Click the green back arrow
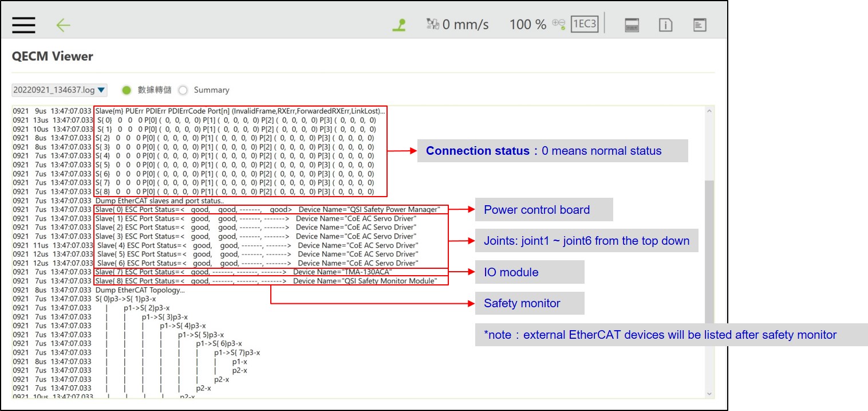Screen dimensions: 868x411 [x=63, y=25]
